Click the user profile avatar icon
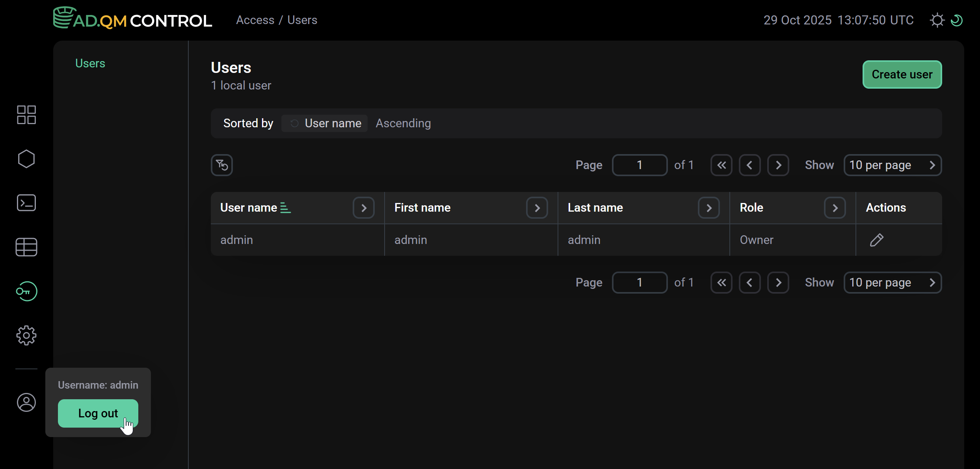 (x=26, y=402)
